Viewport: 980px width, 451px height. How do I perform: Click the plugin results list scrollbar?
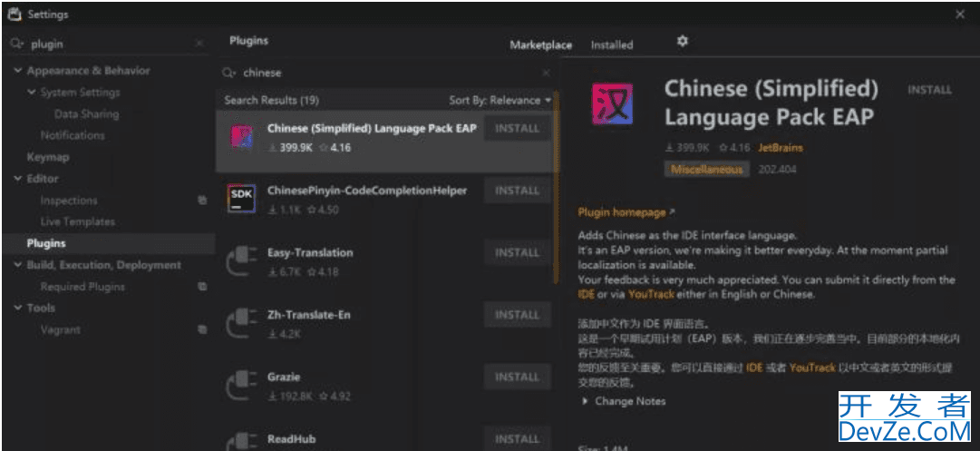557,188
